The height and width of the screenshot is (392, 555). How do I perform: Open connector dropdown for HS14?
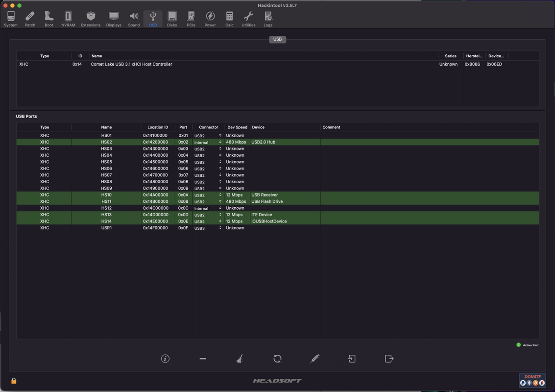(208, 221)
